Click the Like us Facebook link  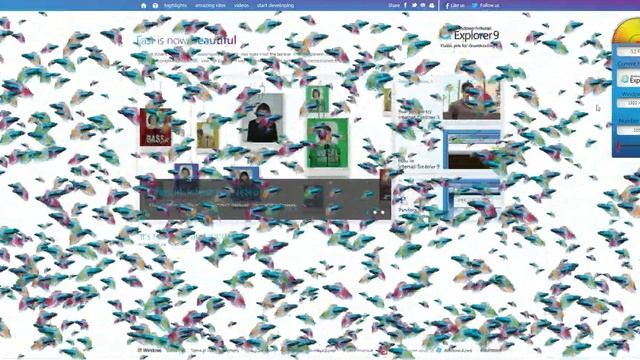click(x=455, y=5)
